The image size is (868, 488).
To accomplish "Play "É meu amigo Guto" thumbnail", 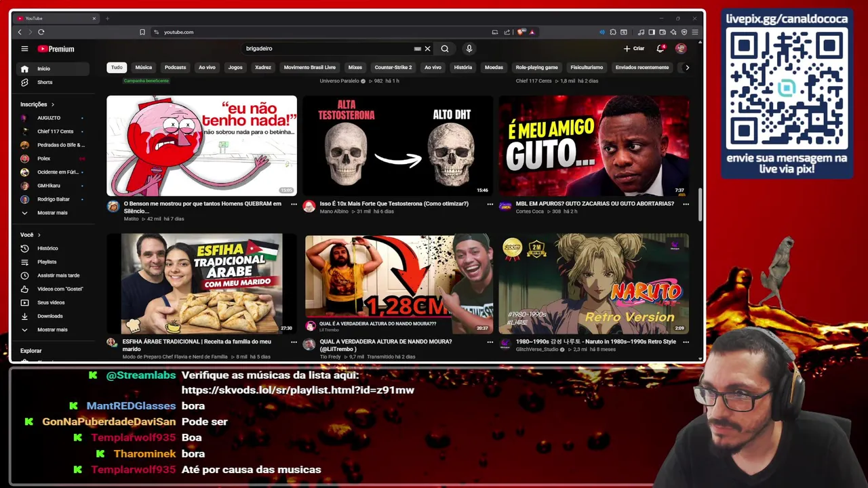I will coord(594,146).
